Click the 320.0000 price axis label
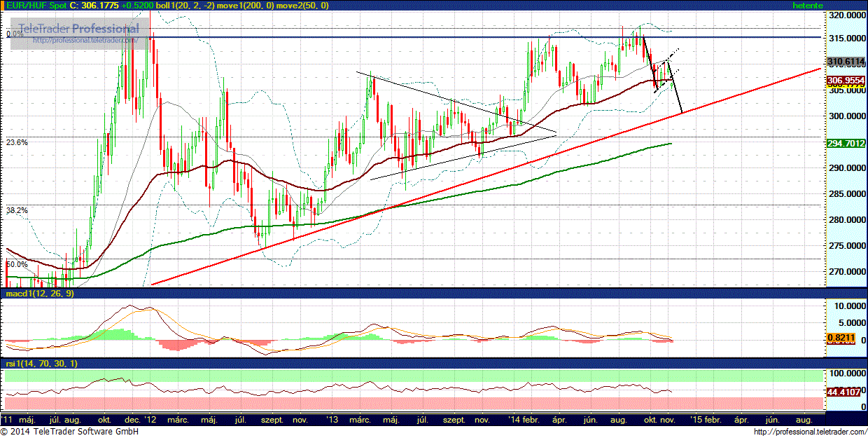This screenshot has width=868, height=438. [848, 15]
